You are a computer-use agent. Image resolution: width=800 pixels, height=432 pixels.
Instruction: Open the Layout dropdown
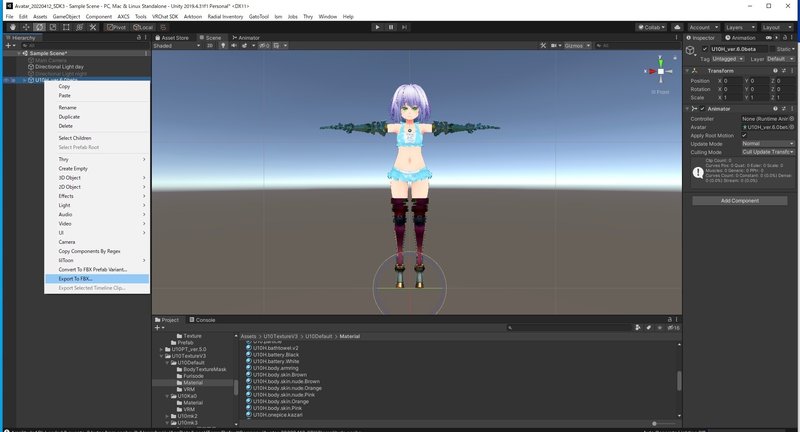(777, 27)
